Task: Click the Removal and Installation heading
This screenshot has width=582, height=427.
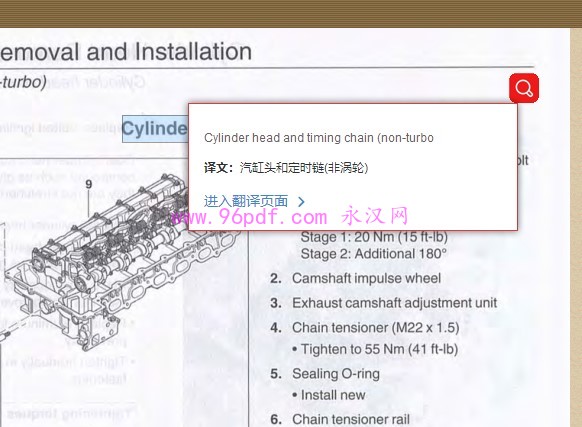Action: pos(125,51)
